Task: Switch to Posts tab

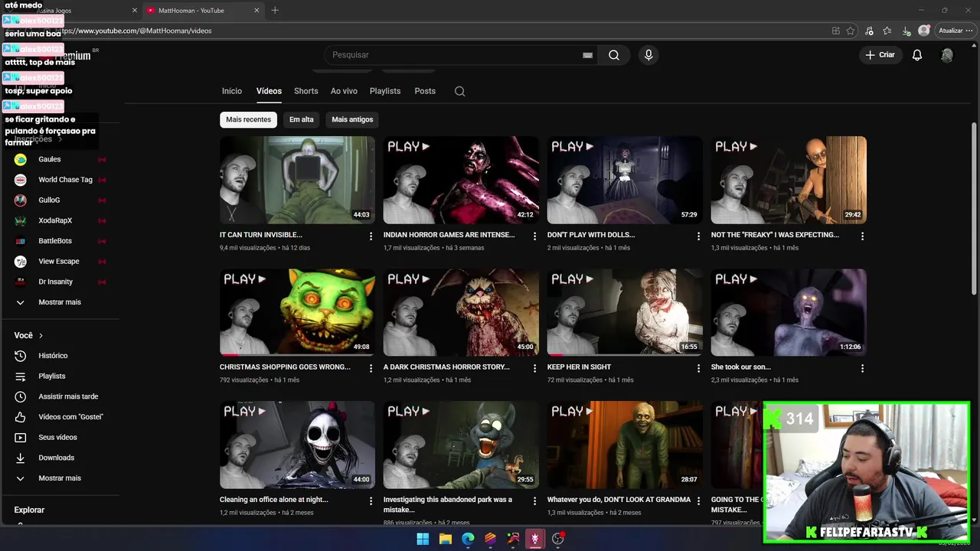Action: click(425, 91)
